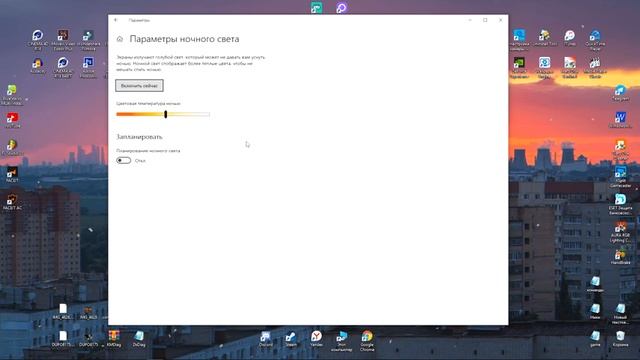Click the teal icon at top of desktop
Screen dimensions: 640x360
point(316,7)
